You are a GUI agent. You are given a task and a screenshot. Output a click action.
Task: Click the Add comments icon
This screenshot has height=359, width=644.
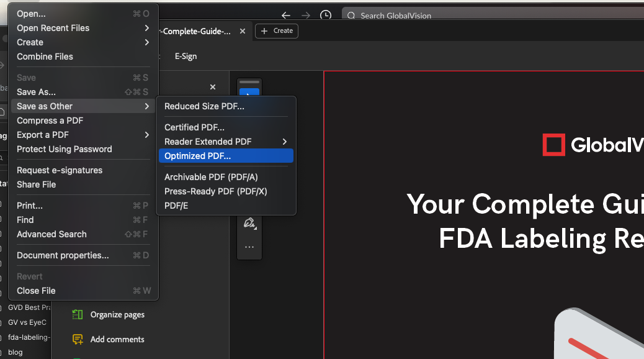(x=78, y=339)
